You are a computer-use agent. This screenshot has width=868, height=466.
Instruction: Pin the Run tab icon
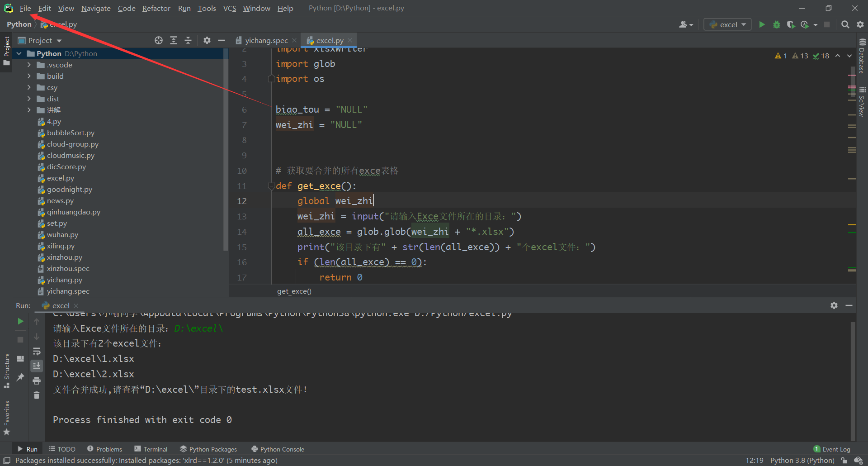pos(20,377)
